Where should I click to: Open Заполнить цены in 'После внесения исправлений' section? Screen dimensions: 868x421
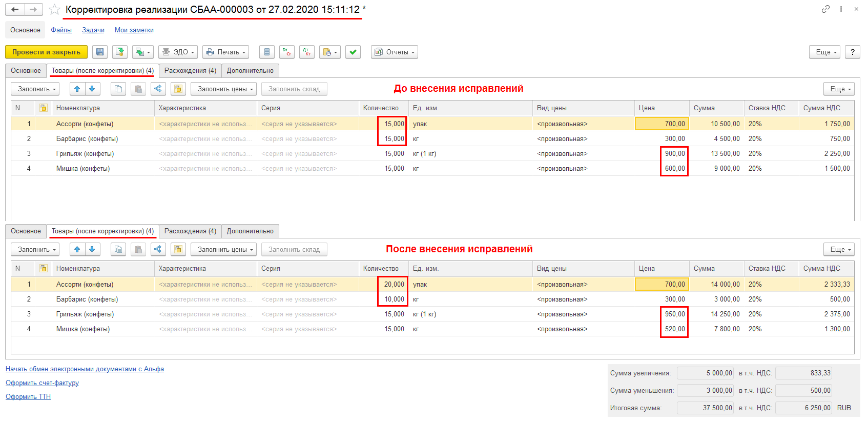point(223,249)
